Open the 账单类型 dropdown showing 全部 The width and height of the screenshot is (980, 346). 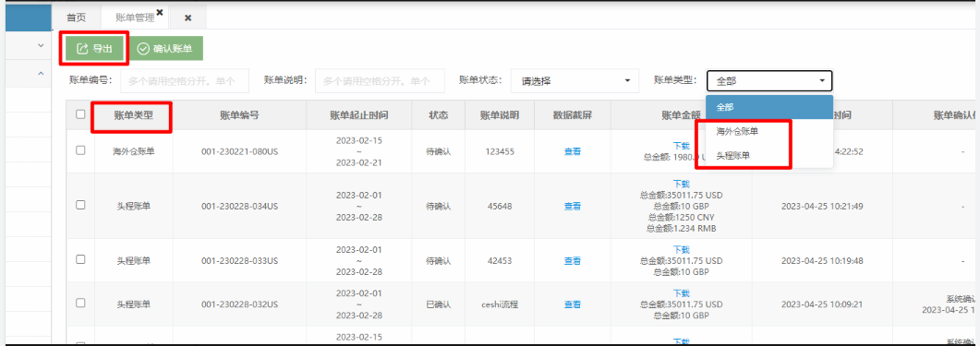[x=769, y=80]
